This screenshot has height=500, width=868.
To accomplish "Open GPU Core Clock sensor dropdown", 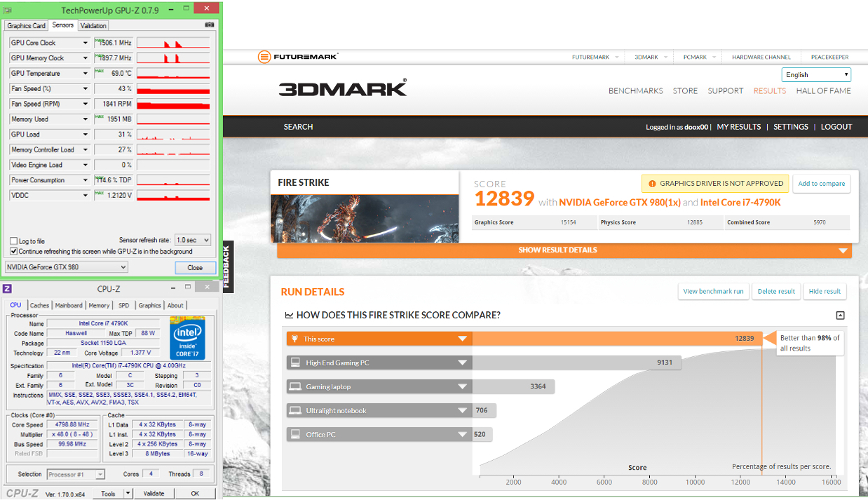I will [x=86, y=43].
